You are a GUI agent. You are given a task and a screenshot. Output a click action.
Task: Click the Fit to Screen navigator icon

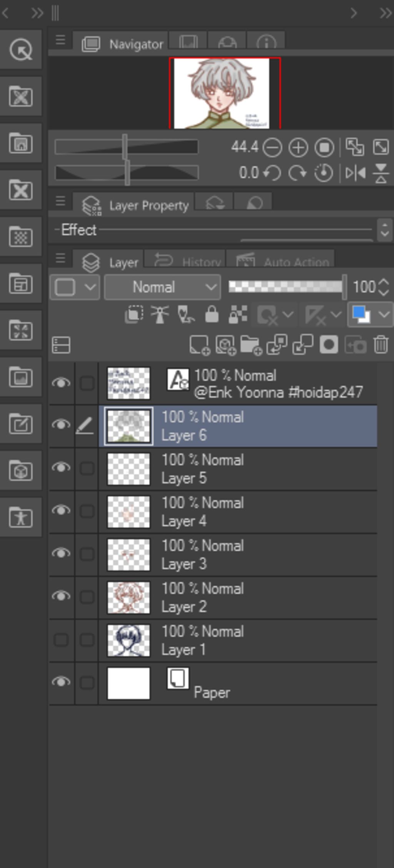click(x=355, y=147)
